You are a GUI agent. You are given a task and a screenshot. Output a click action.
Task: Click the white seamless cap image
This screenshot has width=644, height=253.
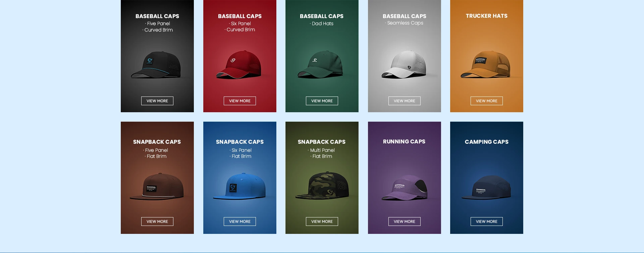pyautogui.click(x=404, y=64)
